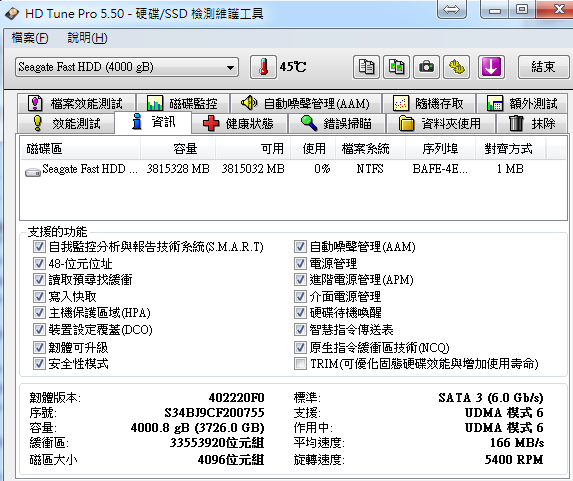
Task: Click the copy text to clipboard icon
Action: pos(366,67)
